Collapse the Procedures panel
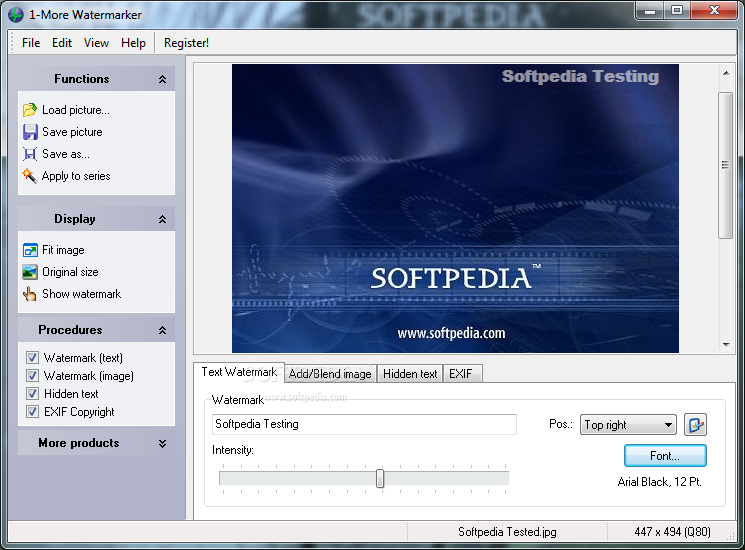Viewport: 745px width, 550px height. click(162, 330)
